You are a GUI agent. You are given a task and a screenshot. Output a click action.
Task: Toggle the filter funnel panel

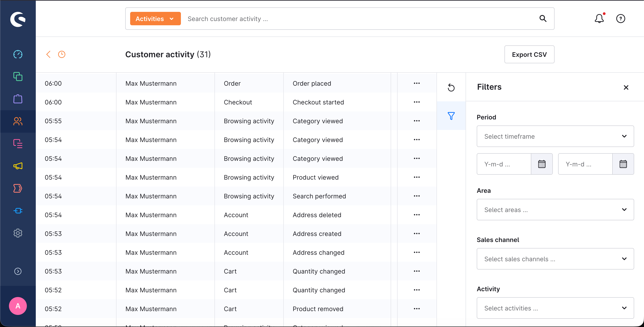tap(451, 116)
